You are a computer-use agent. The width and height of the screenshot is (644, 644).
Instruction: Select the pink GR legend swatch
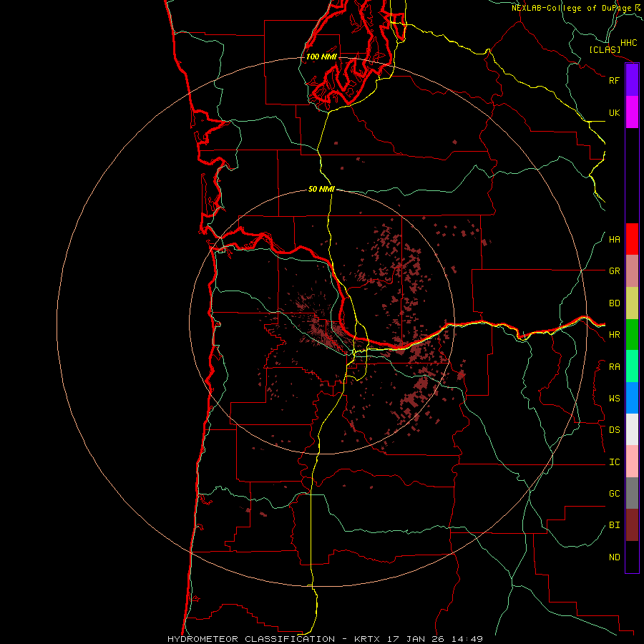[632, 271]
